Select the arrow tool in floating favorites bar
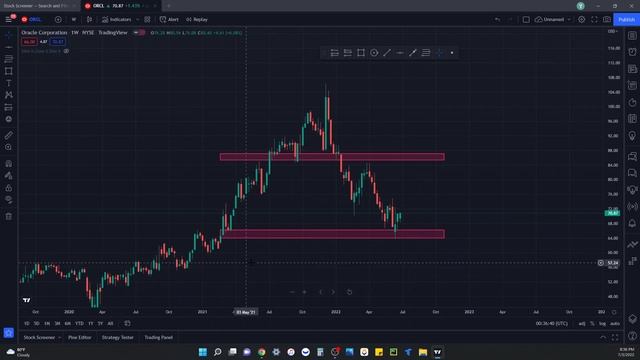 (x=413, y=53)
